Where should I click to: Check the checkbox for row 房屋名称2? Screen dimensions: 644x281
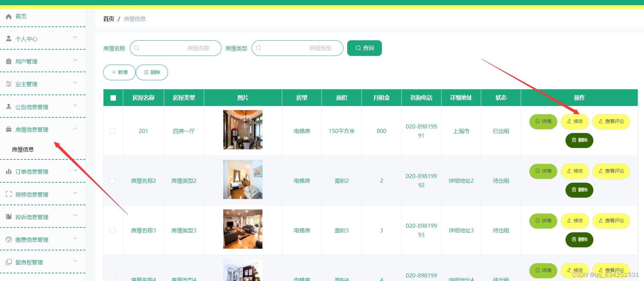click(112, 181)
